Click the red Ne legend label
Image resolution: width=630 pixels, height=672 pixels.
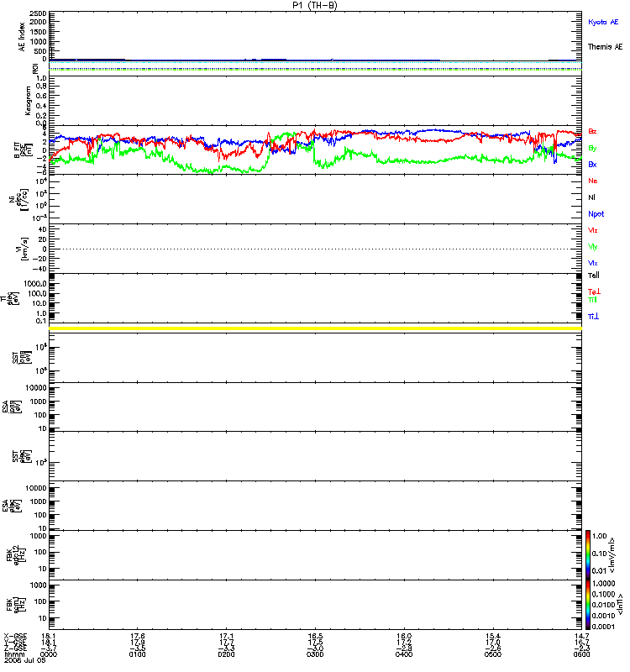click(592, 181)
